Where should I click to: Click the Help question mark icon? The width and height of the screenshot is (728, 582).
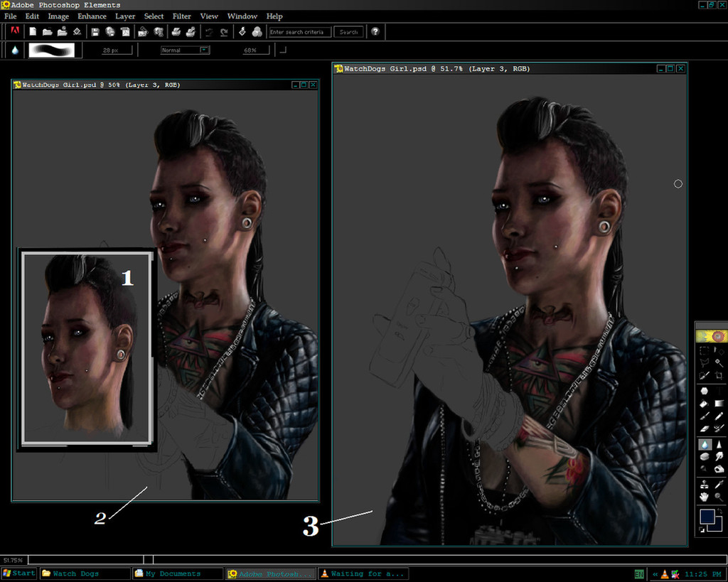click(375, 31)
